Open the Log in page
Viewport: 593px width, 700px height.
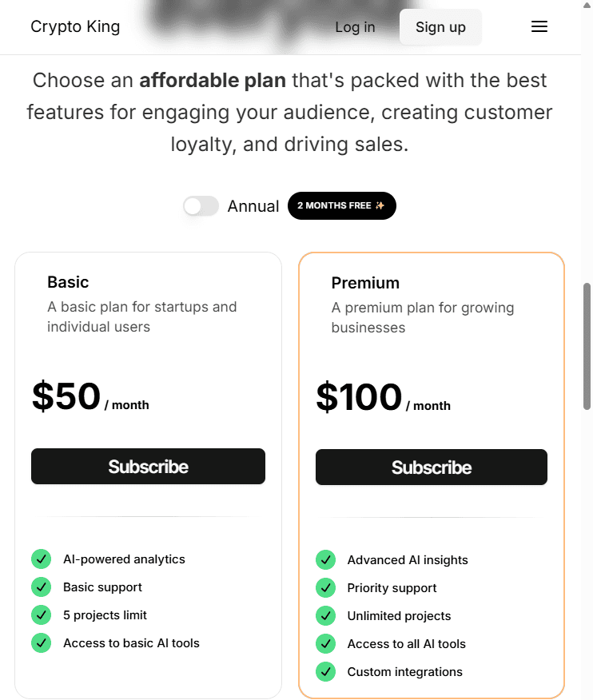pyautogui.click(x=355, y=27)
